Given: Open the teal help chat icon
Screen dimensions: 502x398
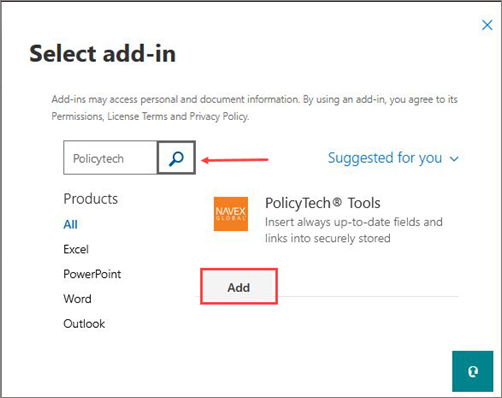Looking at the screenshot, I should tap(472, 371).
